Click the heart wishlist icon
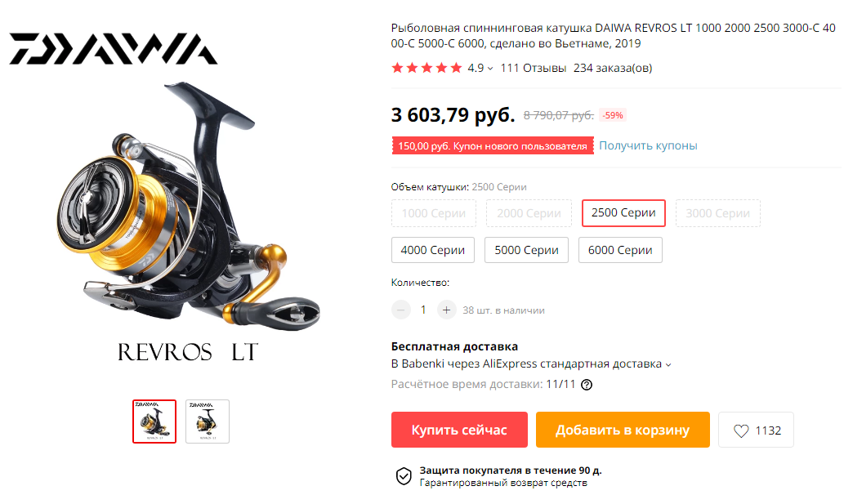The height and width of the screenshot is (504, 844). 741,430
